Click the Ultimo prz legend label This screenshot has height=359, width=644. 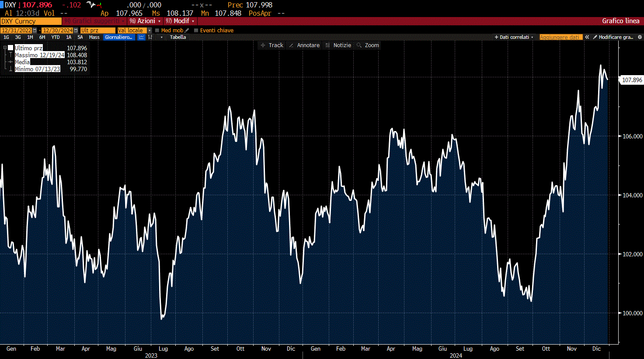pyautogui.click(x=29, y=48)
